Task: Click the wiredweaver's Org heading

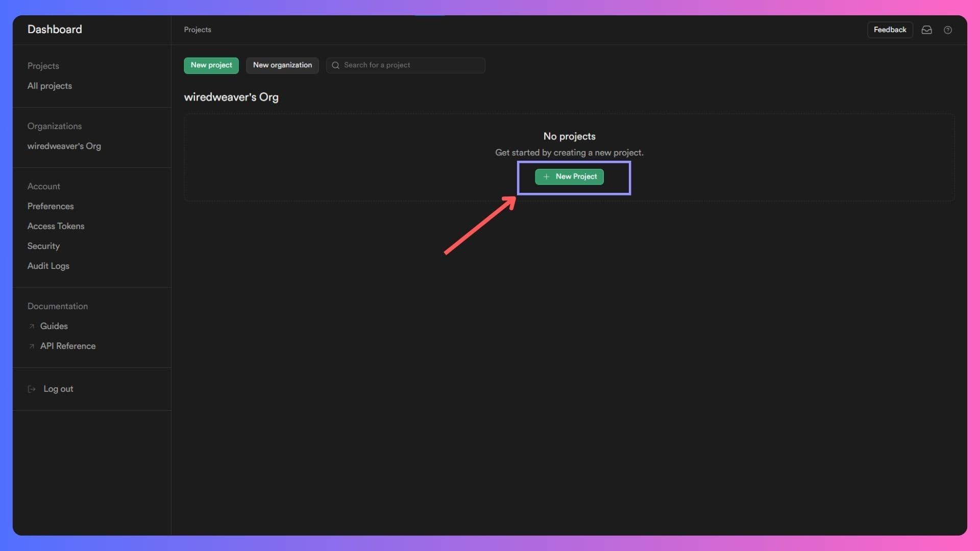Action: 231,97
